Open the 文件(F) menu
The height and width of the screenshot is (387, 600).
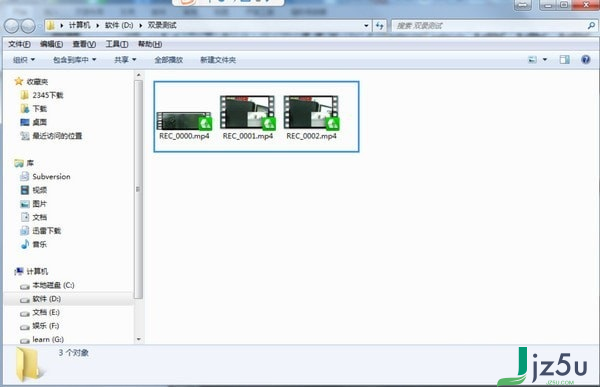19,44
